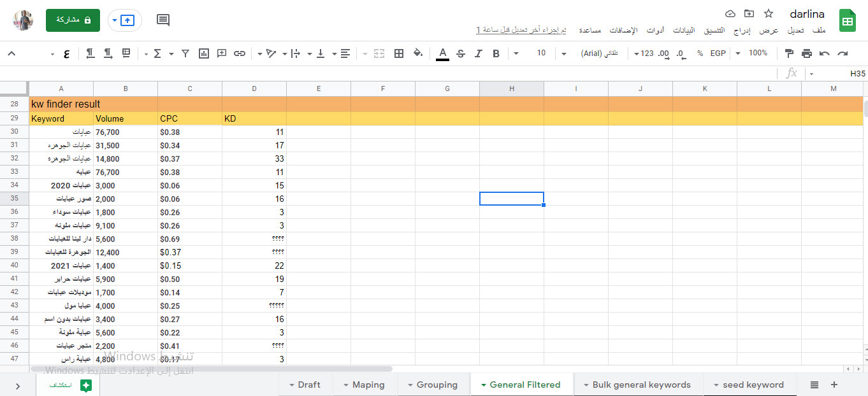
Task: Click the horizontal align icon
Action: point(345,53)
